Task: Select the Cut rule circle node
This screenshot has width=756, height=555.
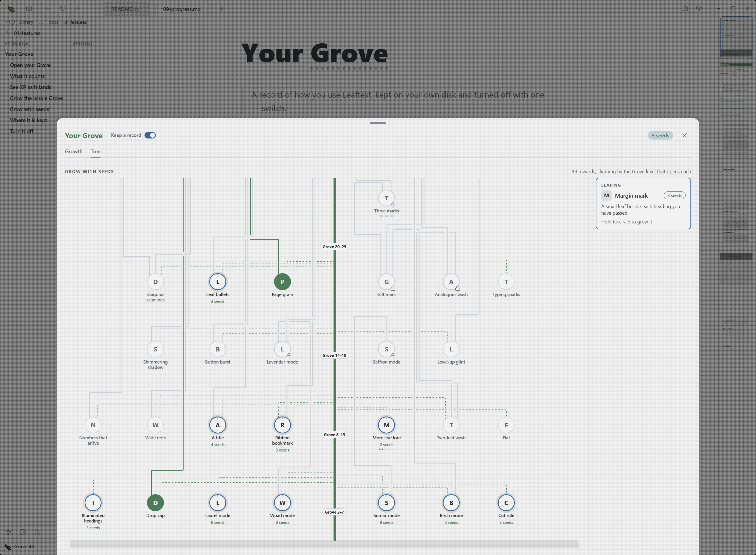Action: pyautogui.click(x=506, y=503)
